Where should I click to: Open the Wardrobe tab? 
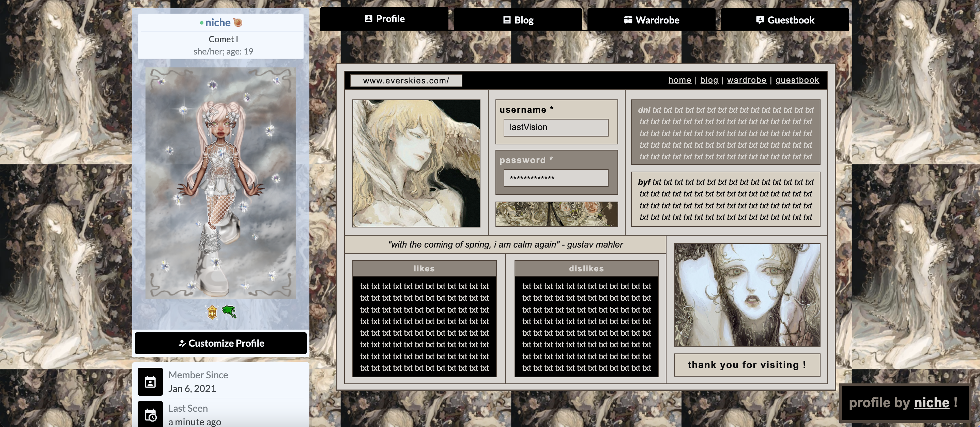651,20
